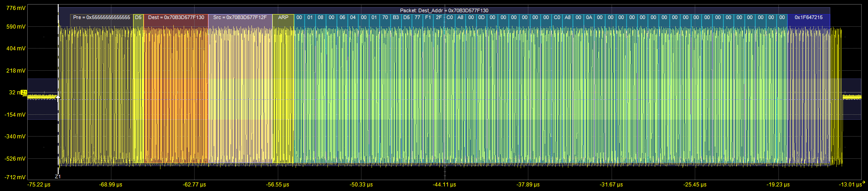Select the F1 data byte cell

click(428, 18)
